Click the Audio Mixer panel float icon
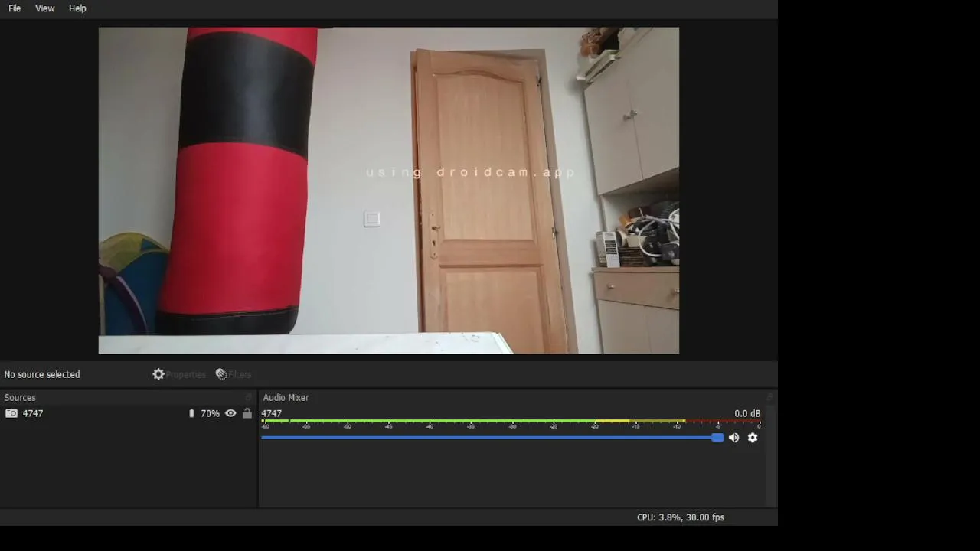The height and width of the screenshot is (551, 980). pyautogui.click(x=769, y=397)
